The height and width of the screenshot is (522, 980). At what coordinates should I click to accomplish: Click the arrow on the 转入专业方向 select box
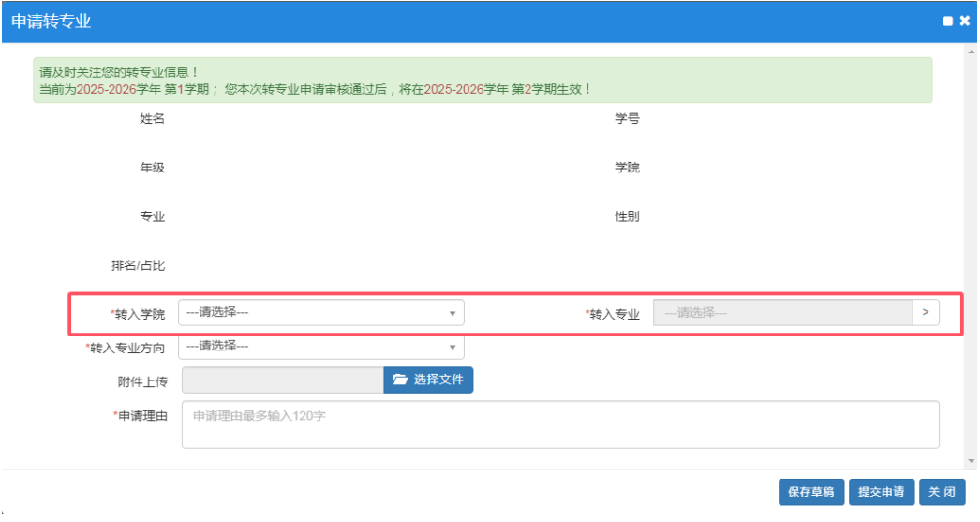(x=453, y=347)
